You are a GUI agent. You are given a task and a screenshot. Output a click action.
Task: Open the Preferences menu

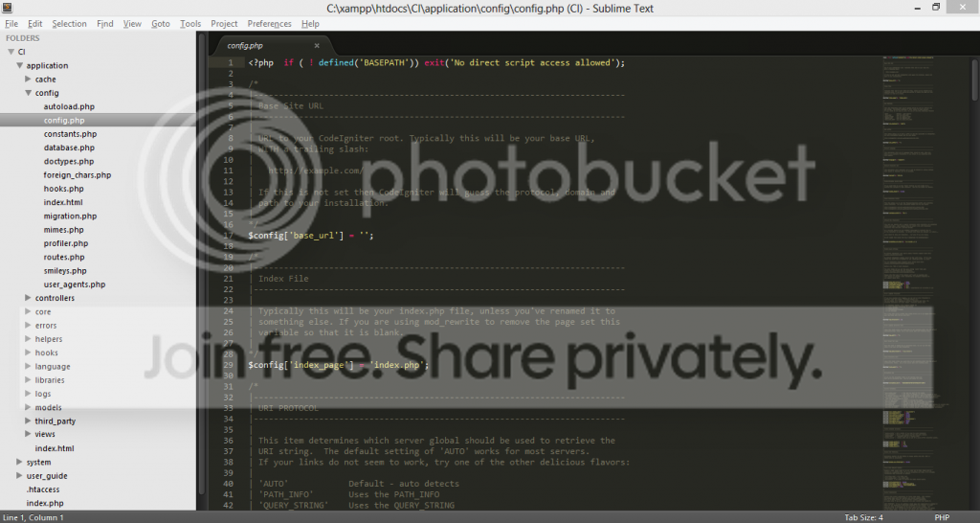coord(269,24)
